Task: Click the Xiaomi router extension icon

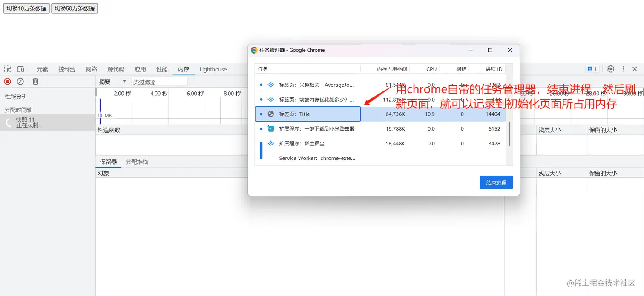Action: [x=270, y=128]
